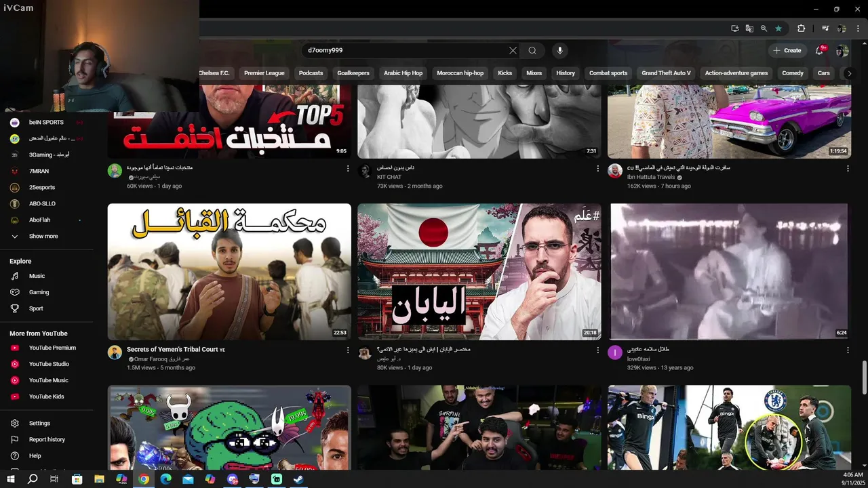Image resolution: width=868 pixels, height=488 pixels.
Task: Select the Combat sports chip
Action: [x=608, y=73]
